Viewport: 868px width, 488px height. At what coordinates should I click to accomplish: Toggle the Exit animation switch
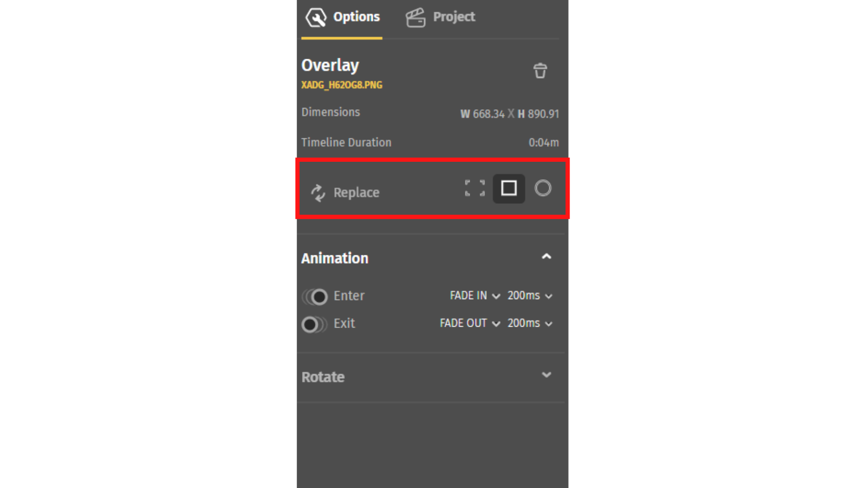click(315, 324)
